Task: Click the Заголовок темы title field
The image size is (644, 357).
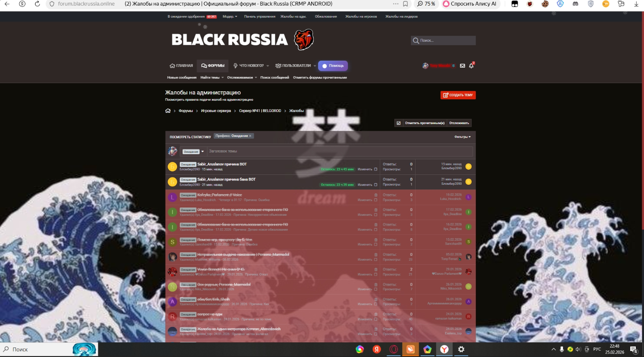Action: [340, 152]
